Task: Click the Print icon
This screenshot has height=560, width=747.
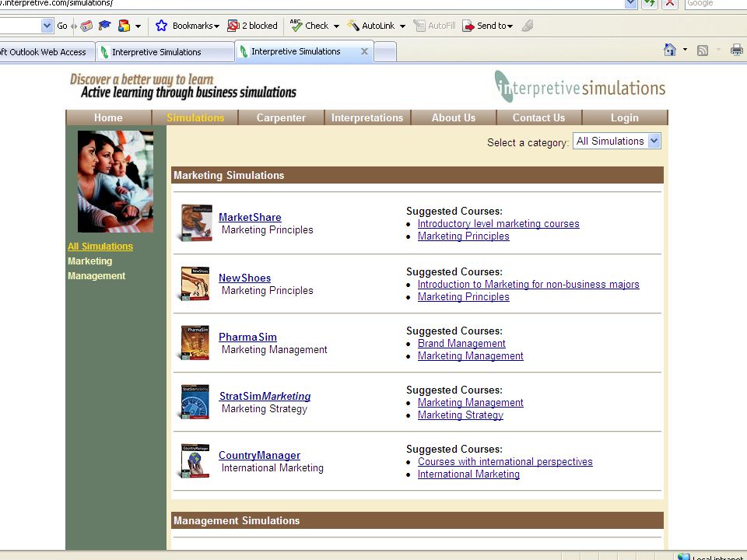Action: [737, 50]
